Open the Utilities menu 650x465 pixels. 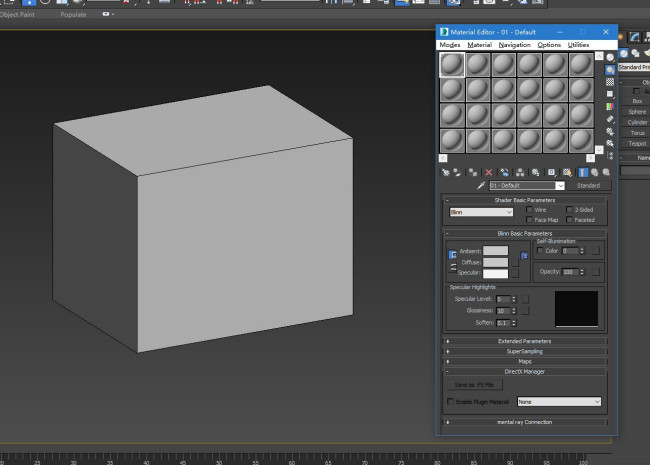tap(578, 45)
